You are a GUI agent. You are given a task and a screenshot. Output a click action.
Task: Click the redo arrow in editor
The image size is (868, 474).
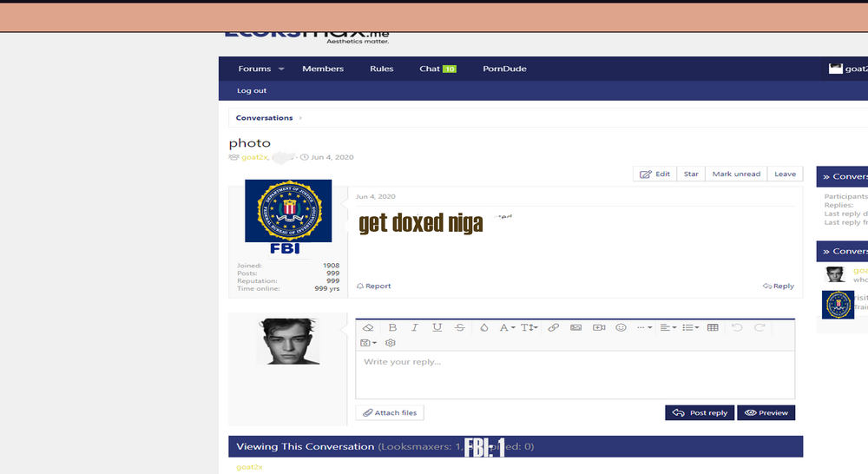[x=759, y=328]
